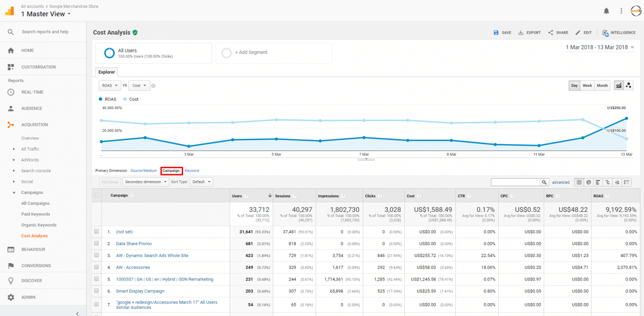The image size is (644, 316).
Task: Click the + Add Segment box
Action: (274, 53)
